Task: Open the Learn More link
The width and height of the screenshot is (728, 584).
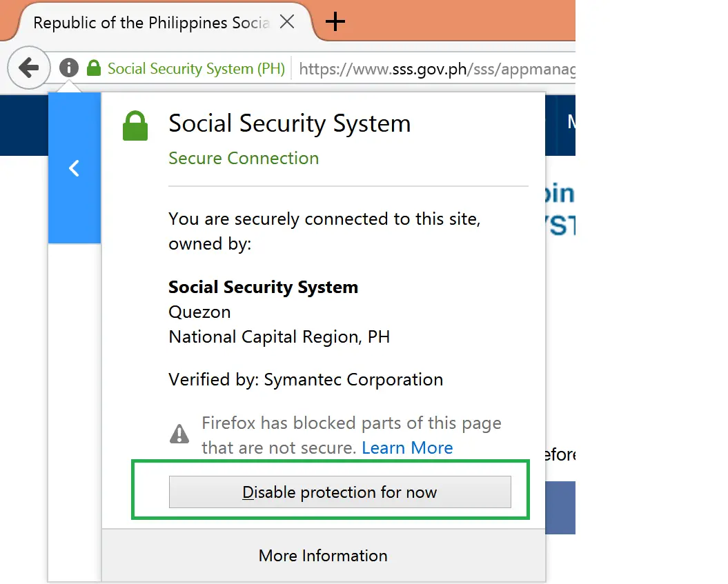Action: (407, 447)
